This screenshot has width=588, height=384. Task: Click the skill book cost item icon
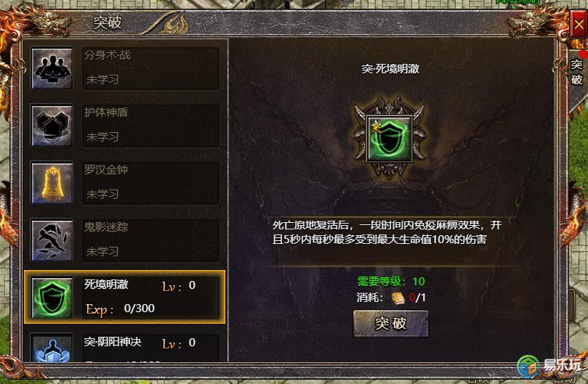[x=398, y=298]
